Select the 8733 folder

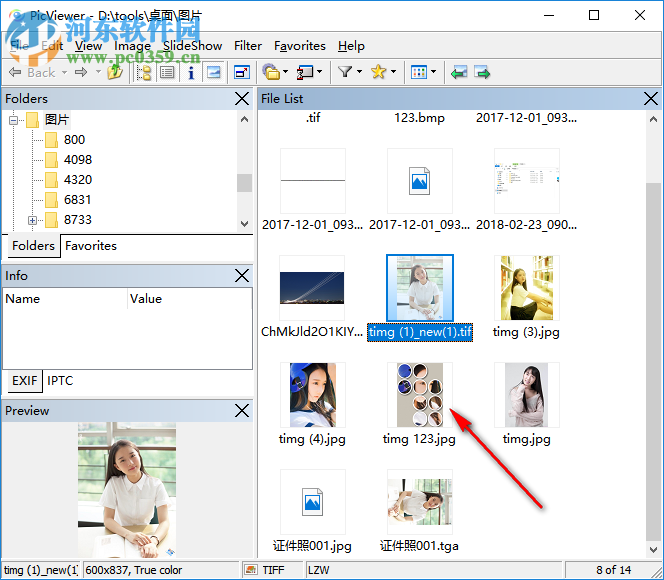pos(77,220)
